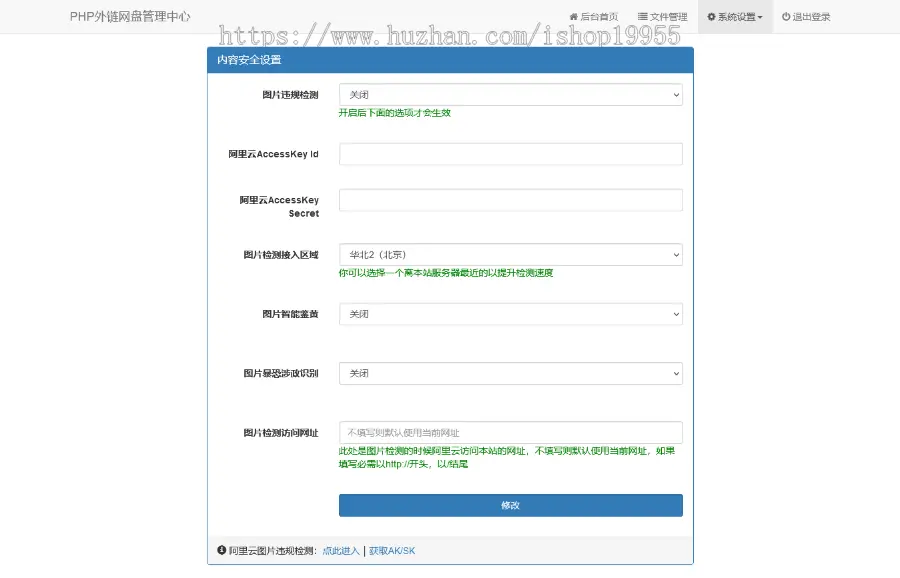The height and width of the screenshot is (578, 900).
Task: Click the gear icon on 系统设置
Action: tap(711, 16)
